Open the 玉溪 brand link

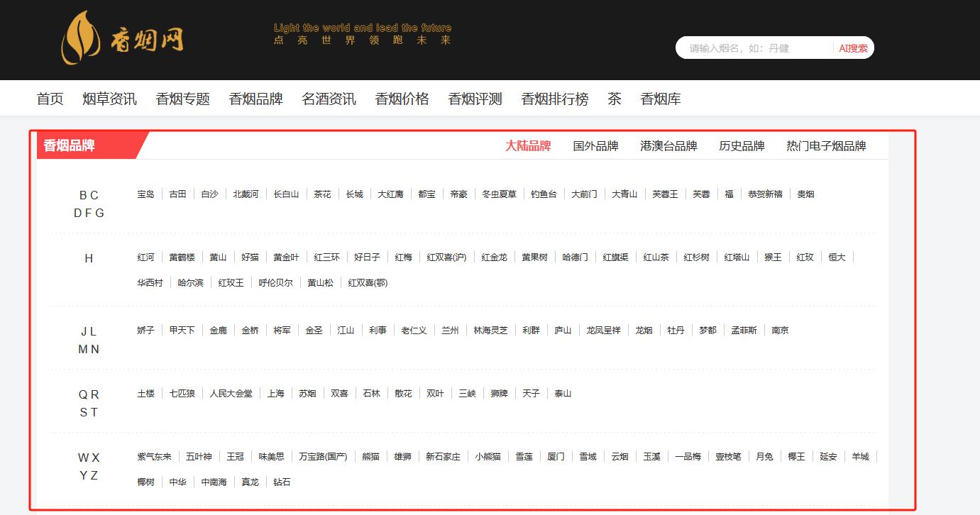coord(651,456)
